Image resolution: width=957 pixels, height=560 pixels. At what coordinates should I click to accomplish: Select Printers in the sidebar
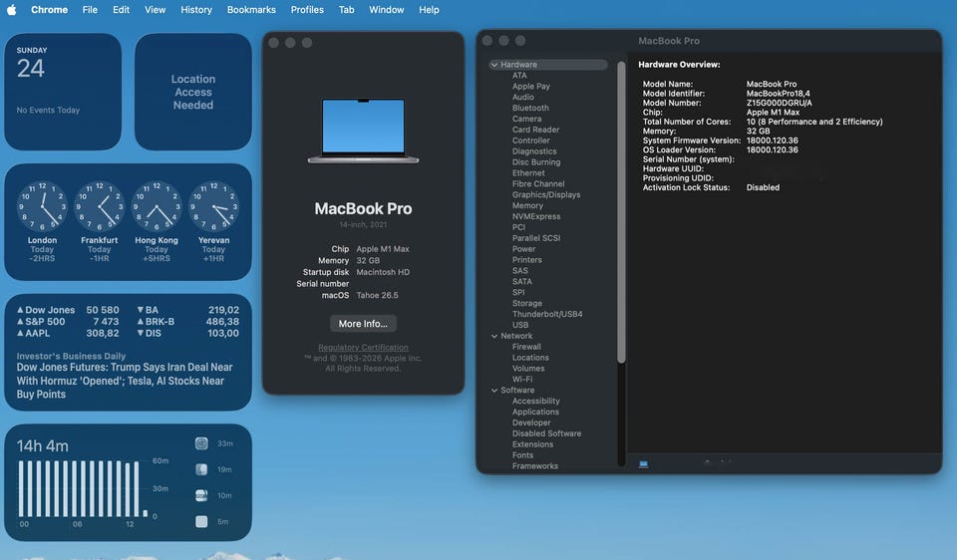(526, 260)
